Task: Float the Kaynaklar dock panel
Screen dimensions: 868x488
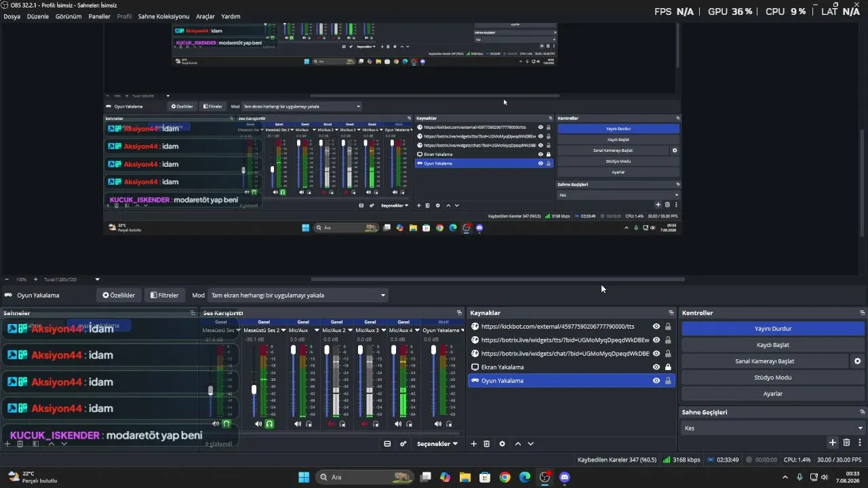Action: coord(671,313)
